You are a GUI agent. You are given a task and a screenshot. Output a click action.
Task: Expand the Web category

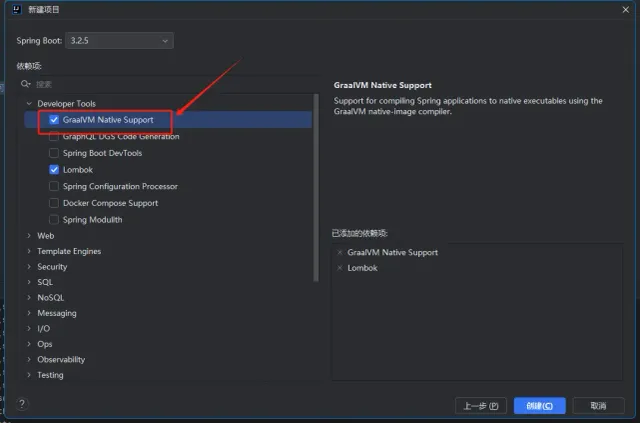[x=29, y=236]
